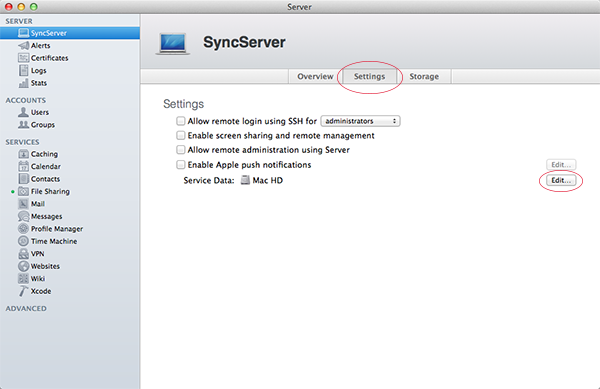Image resolution: width=600 pixels, height=389 pixels.
Task: Select the VPN service icon
Action: [23, 254]
